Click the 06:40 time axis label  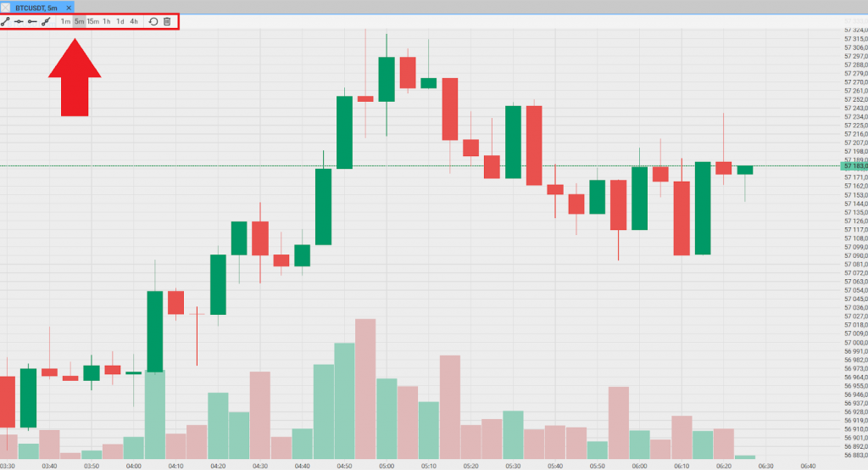click(808, 466)
